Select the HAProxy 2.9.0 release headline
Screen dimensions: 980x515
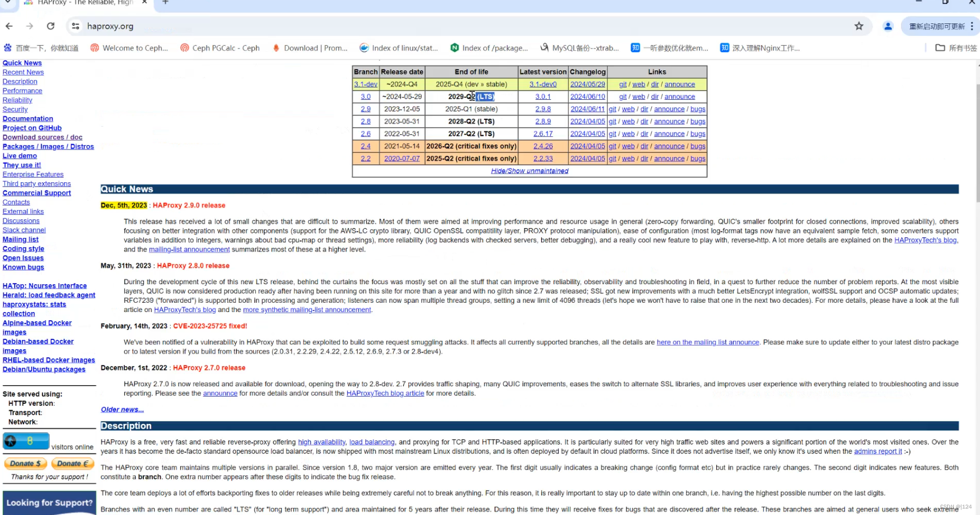(189, 206)
